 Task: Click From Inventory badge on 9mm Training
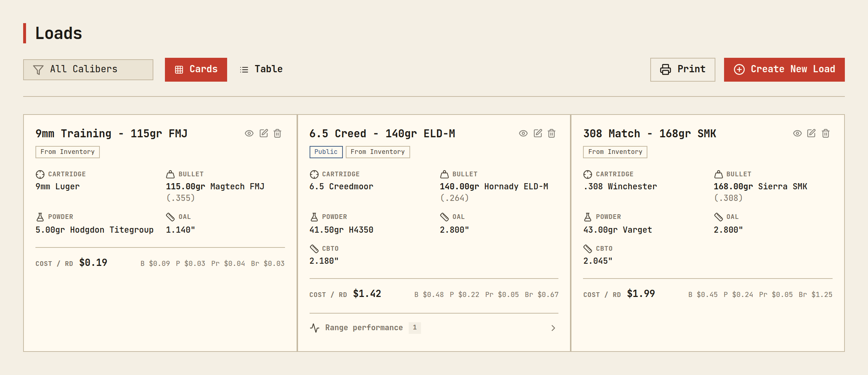point(68,152)
